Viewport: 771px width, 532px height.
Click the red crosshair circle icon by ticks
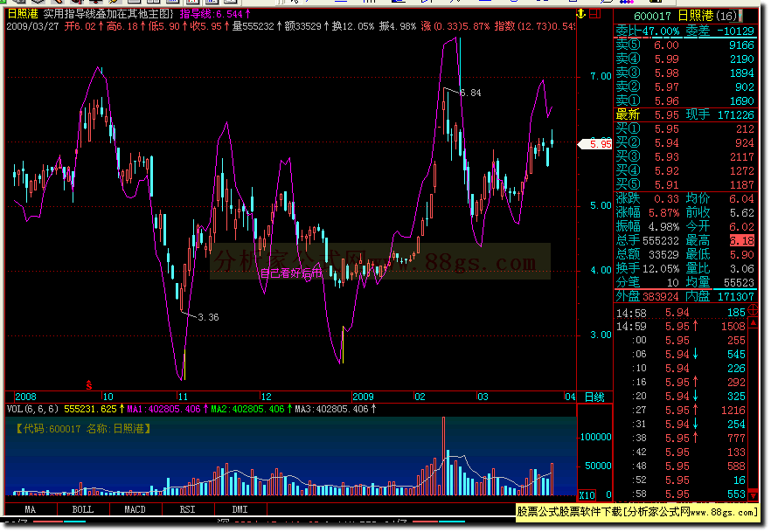click(753, 310)
